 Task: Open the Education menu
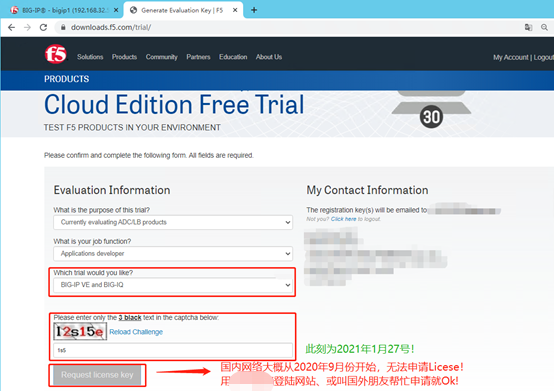(233, 57)
